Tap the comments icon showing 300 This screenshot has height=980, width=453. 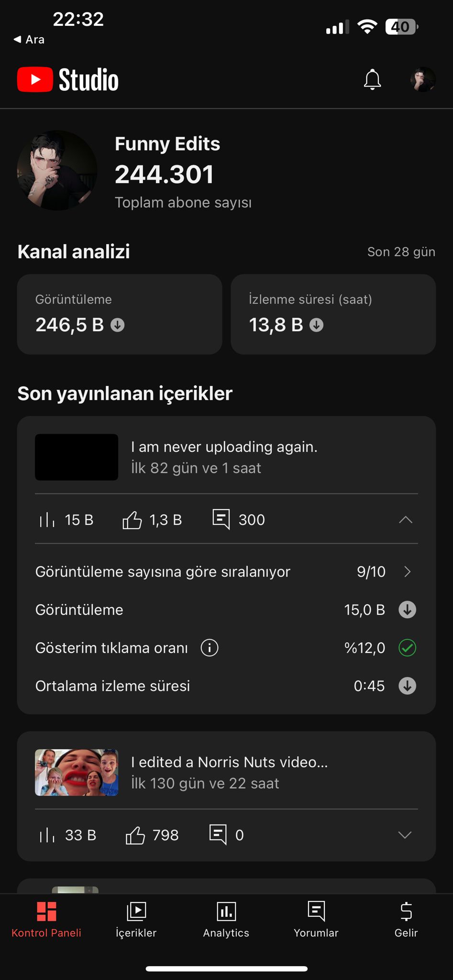pos(221,519)
